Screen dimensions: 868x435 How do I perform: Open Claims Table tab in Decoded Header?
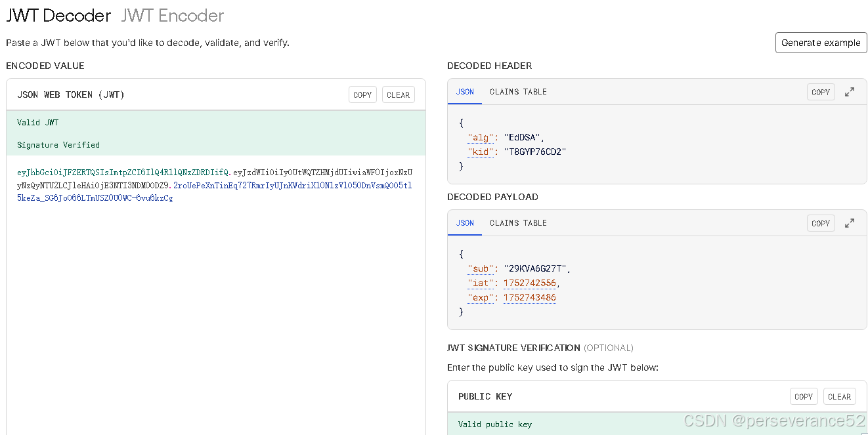pos(518,92)
